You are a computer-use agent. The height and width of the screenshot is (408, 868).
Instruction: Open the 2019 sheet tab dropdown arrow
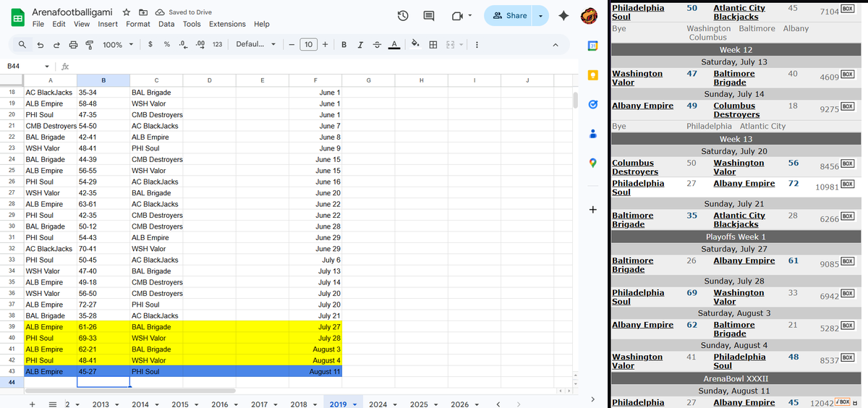coord(355,404)
